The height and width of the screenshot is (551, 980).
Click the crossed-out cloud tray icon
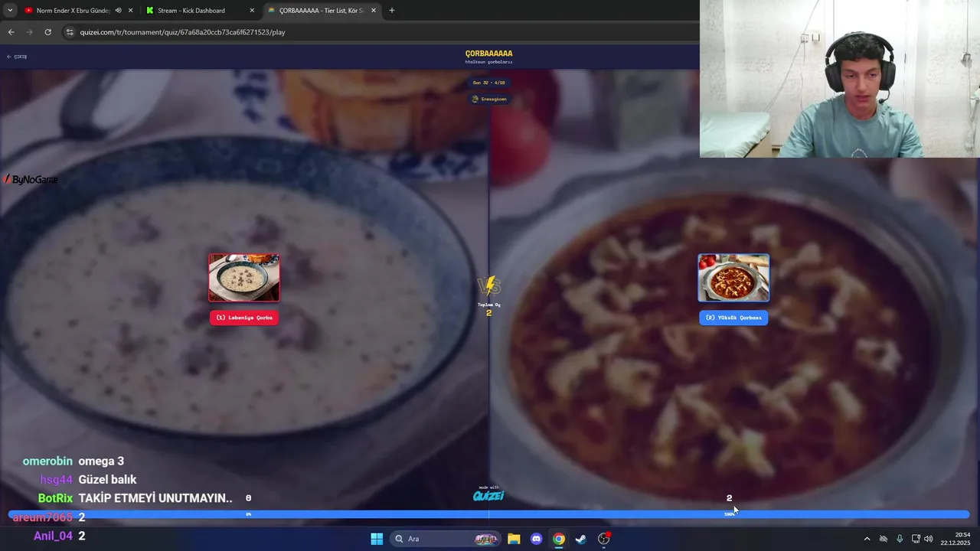coord(884,539)
